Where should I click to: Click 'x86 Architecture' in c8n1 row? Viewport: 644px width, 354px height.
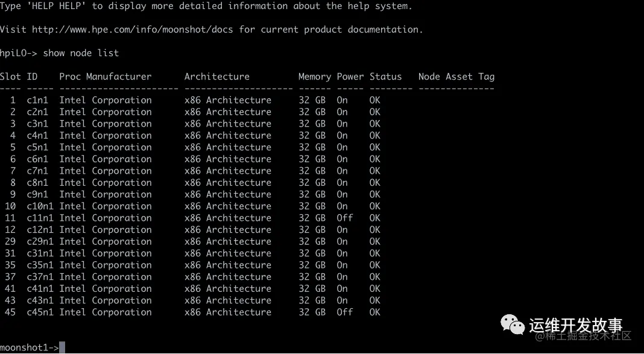click(x=228, y=183)
